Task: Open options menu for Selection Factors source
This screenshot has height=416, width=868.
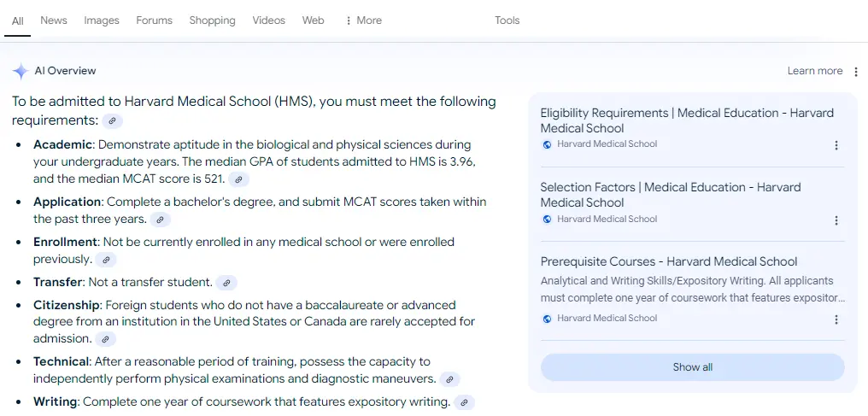Action: (x=836, y=220)
